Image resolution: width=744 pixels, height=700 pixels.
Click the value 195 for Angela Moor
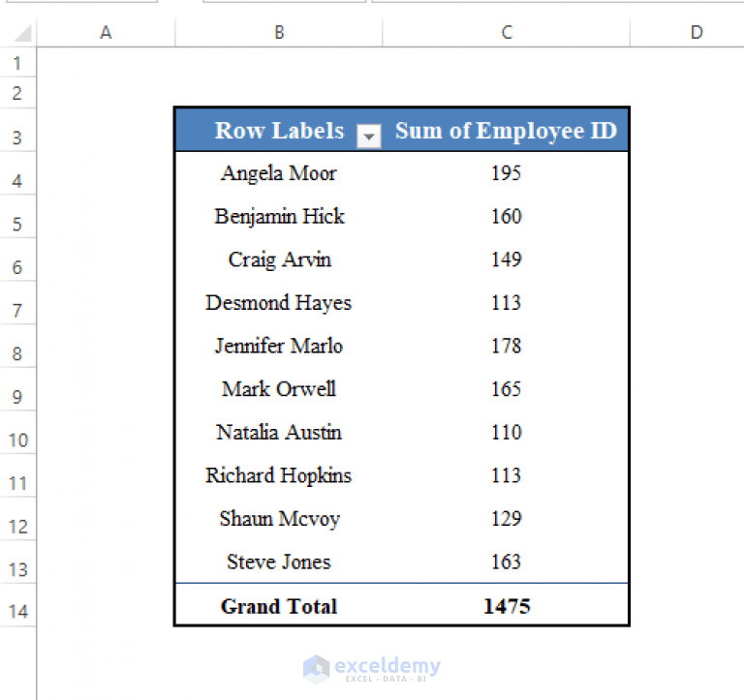point(506,173)
